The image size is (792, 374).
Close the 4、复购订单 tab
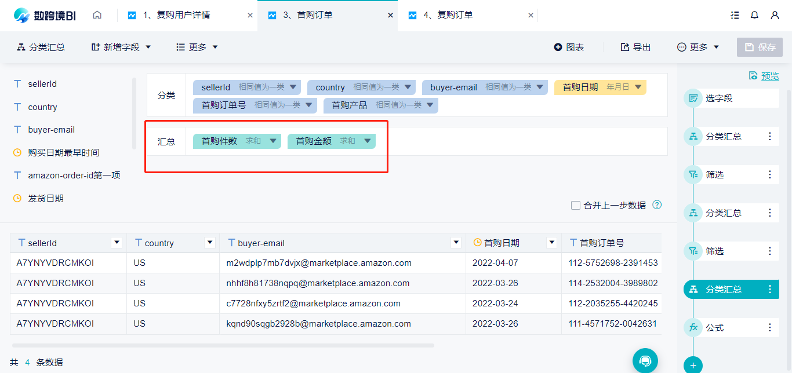[530, 16]
